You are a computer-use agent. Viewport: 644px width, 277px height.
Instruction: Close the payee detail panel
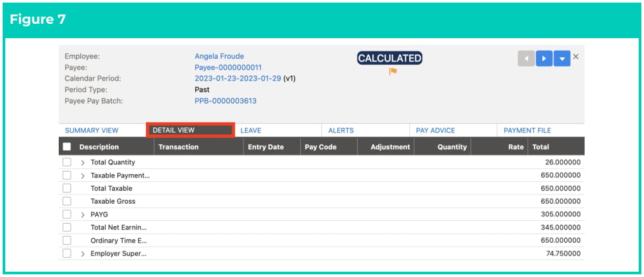tap(576, 57)
